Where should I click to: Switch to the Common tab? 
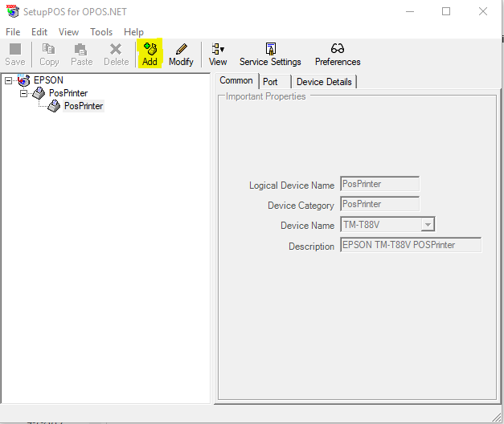click(x=236, y=80)
